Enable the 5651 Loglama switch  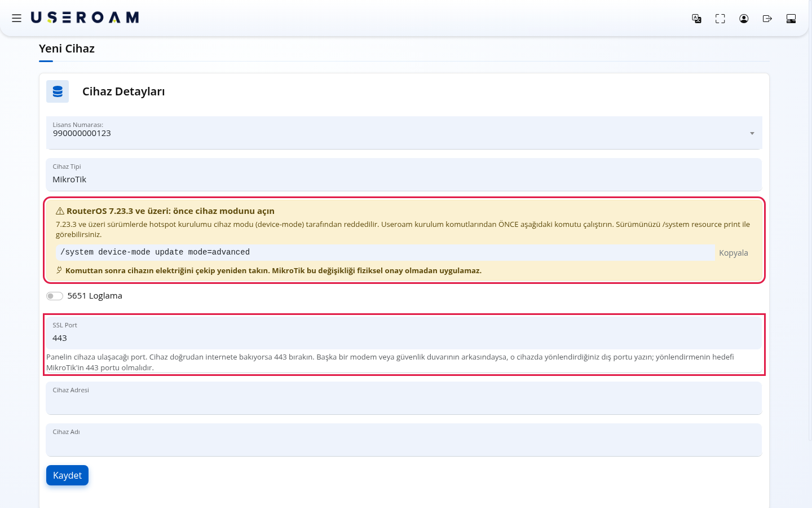coord(55,296)
